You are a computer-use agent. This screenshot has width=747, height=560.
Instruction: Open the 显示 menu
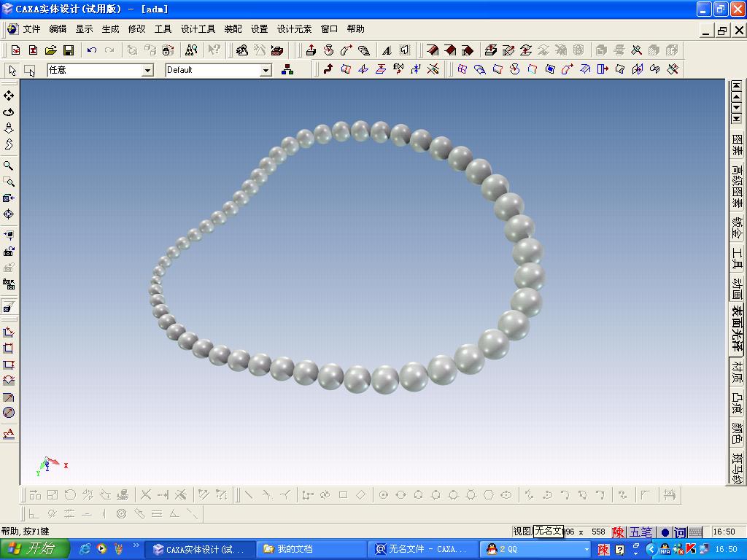point(85,29)
